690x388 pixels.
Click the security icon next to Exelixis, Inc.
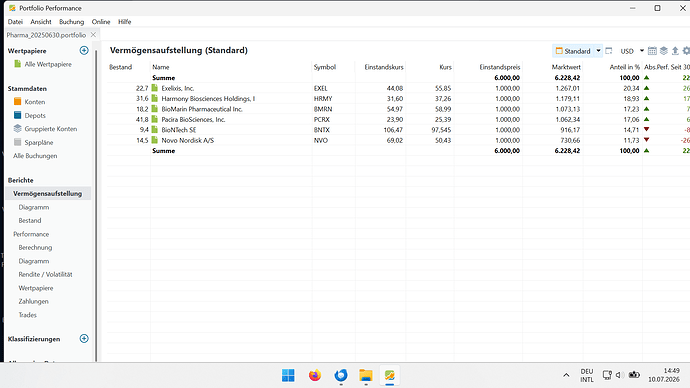pyautogui.click(x=154, y=88)
